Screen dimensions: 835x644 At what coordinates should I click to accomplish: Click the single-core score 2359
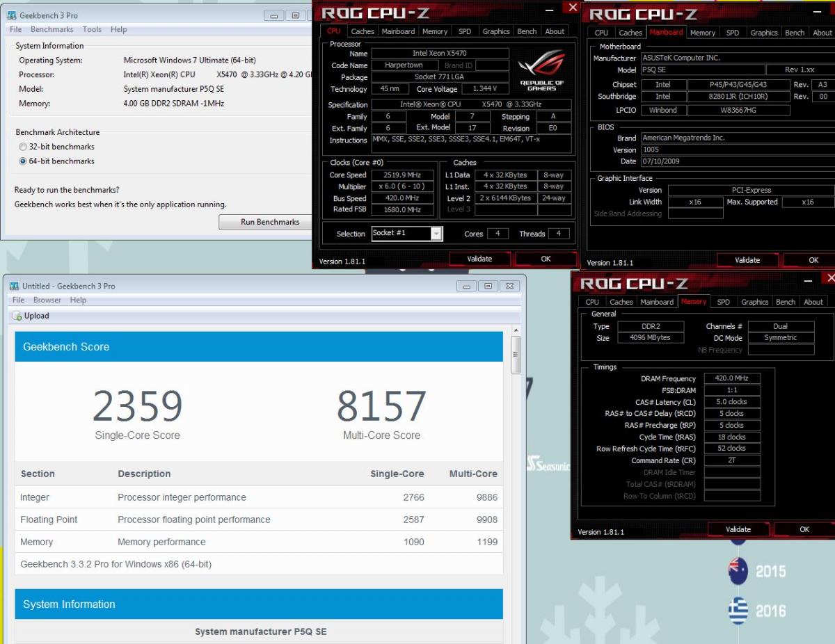click(x=137, y=406)
